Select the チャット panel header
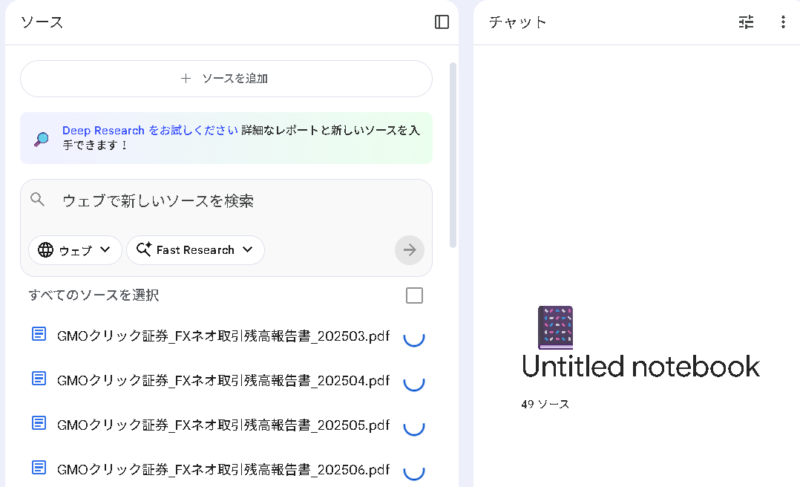 pos(518,22)
